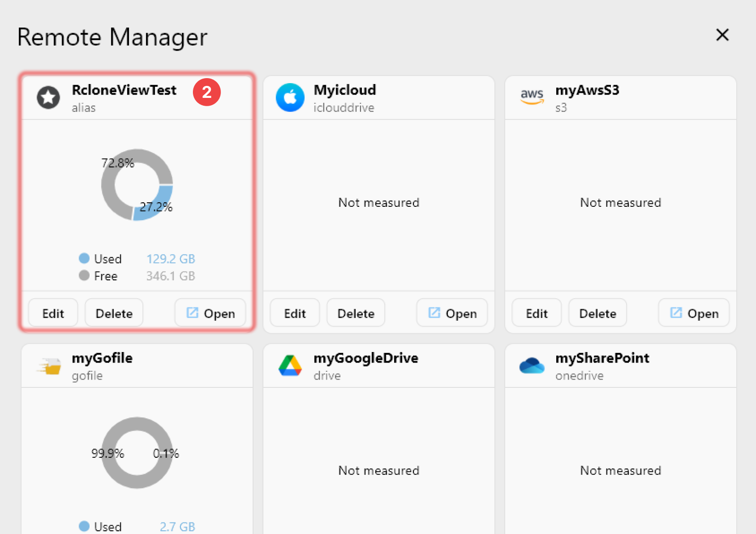Viewport: 756px width, 534px height.
Task: Close the Remote Manager dialog
Action: (x=722, y=35)
